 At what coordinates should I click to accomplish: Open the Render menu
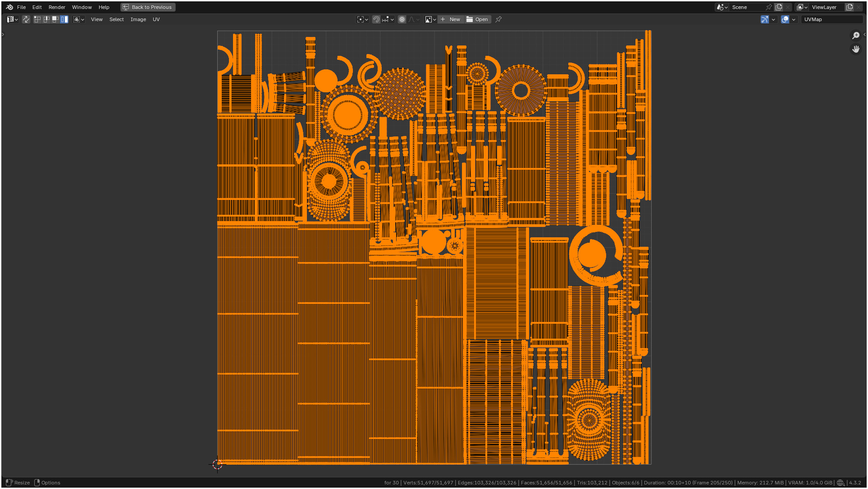tap(57, 7)
